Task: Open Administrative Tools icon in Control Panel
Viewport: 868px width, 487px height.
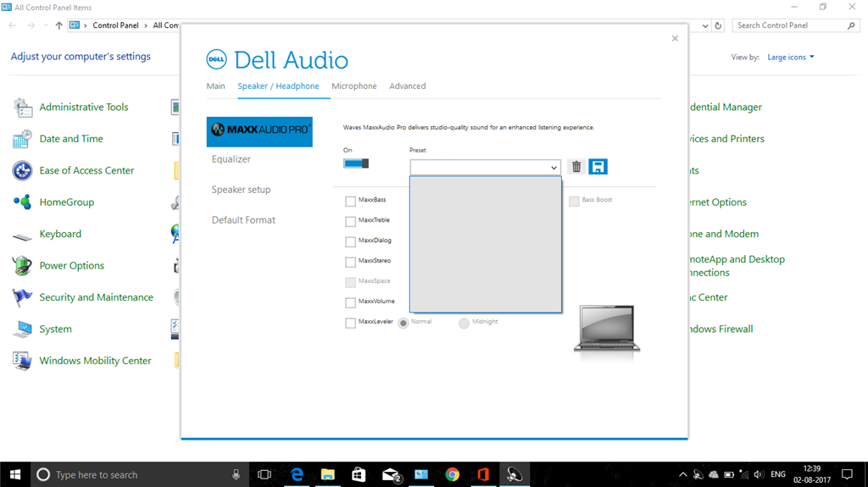Action: coord(23,108)
